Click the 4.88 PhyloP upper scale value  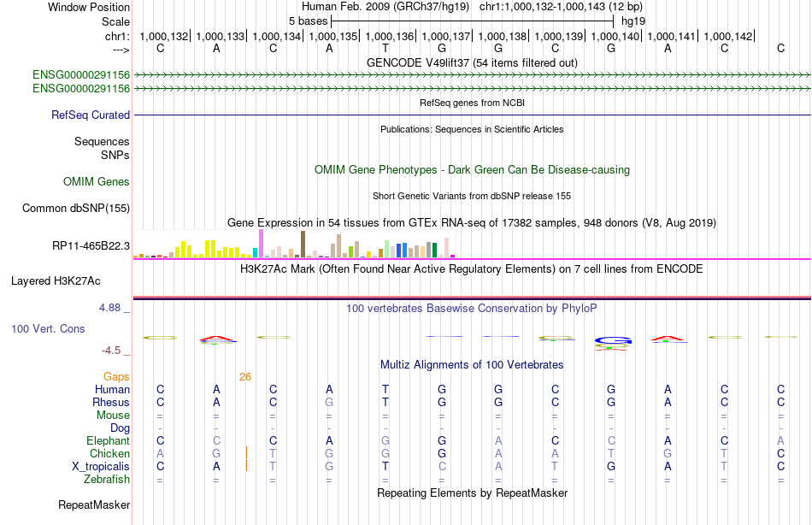point(109,308)
